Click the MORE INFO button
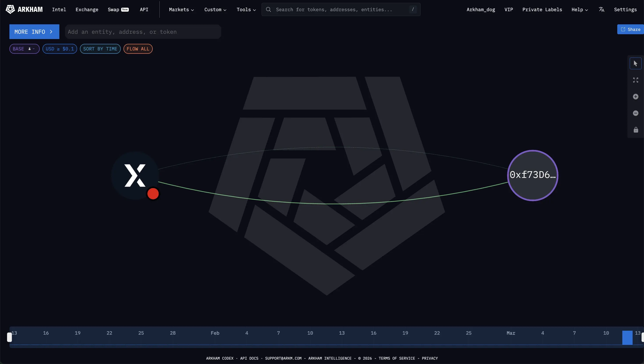This screenshot has height=364, width=644. tap(34, 32)
